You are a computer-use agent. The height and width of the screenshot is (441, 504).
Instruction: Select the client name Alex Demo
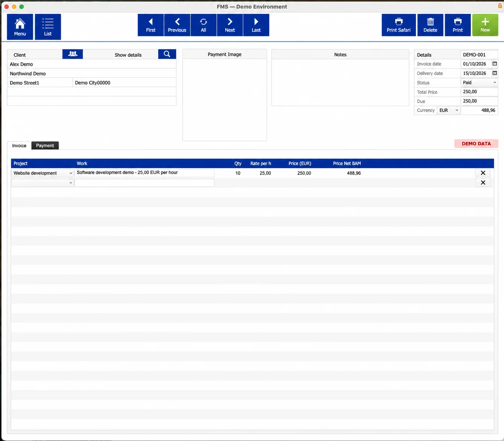[92, 64]
